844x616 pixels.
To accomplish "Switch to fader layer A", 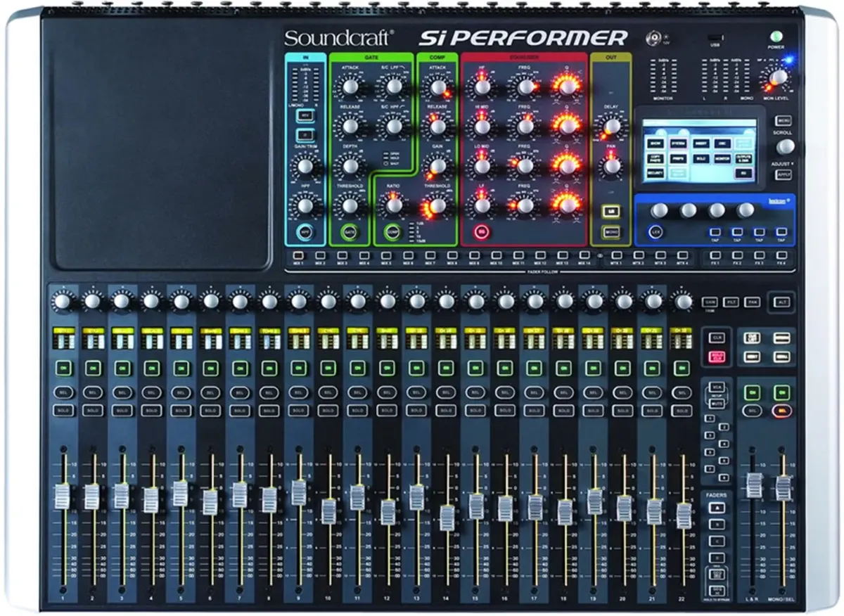I will pos(716,506).
